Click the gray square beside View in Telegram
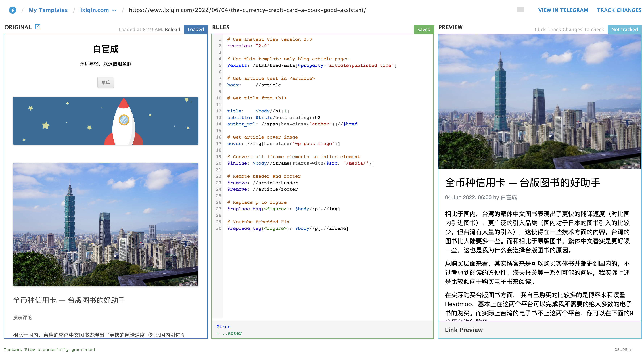The height and width of the screenshot is (352, 644). tap(520, 10)
